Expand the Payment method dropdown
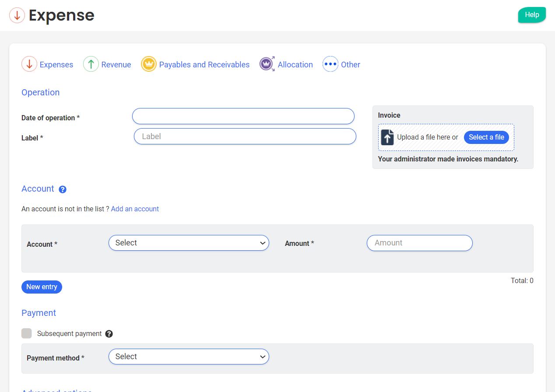555x392 pixels. click(x=189, y=357)
